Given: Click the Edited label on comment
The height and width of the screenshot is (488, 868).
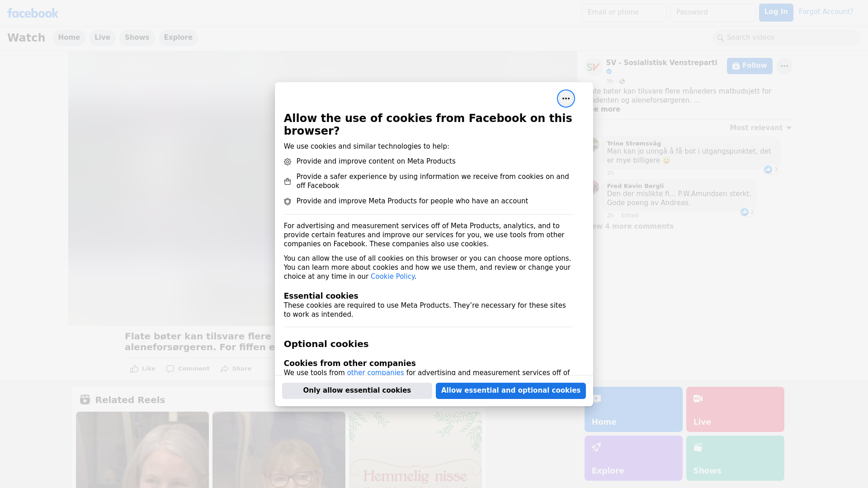Looking at the screenshot, I should point(629,216).
